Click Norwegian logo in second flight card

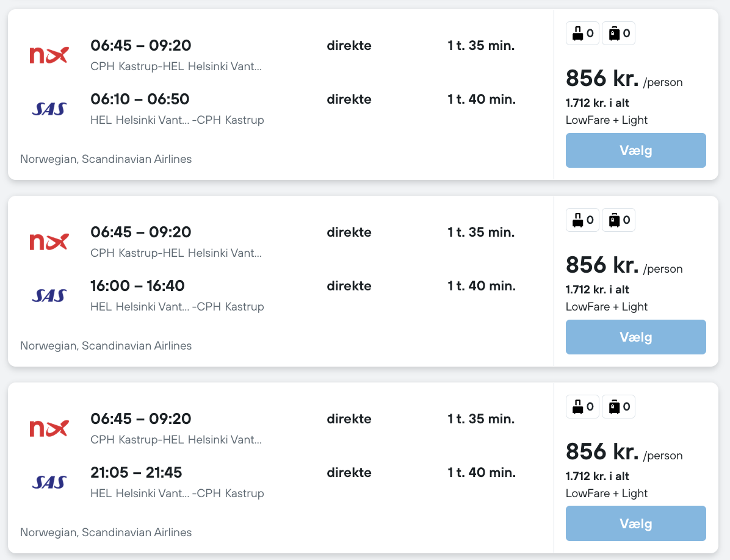coord(49,242)
